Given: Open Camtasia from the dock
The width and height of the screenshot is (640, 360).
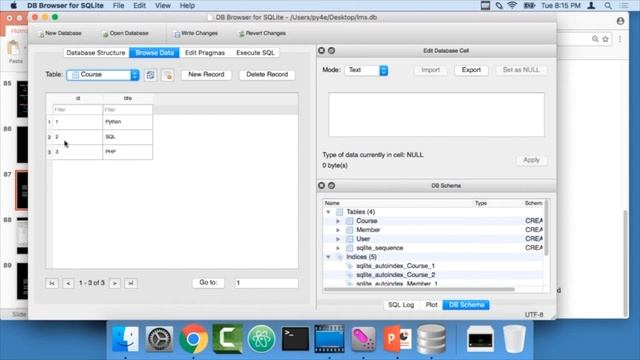Looking at the screenshot, I should click(x=227, y=339).
